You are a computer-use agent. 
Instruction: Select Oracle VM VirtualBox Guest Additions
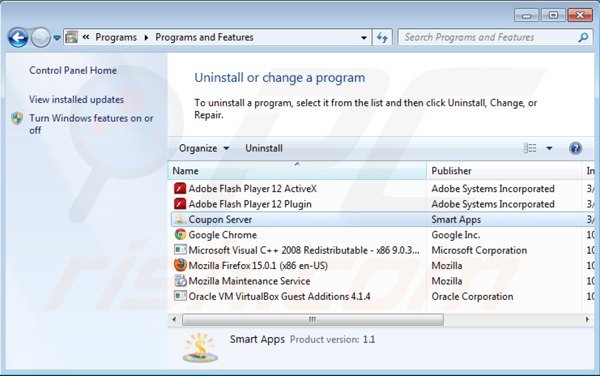pyautogui.click(x=279, y=296)
